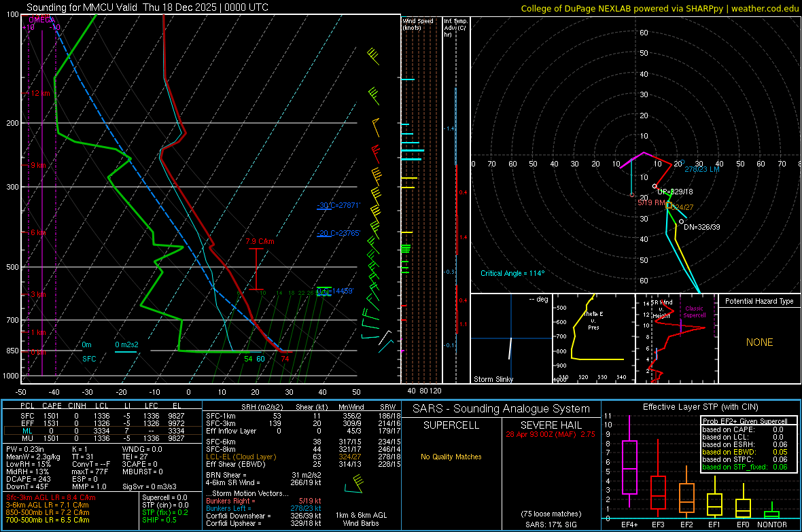The width and height of the screenshot is (802, 532).
Task: Select the OMEGA label on Skew-T
Action: (x=42, y=20)
